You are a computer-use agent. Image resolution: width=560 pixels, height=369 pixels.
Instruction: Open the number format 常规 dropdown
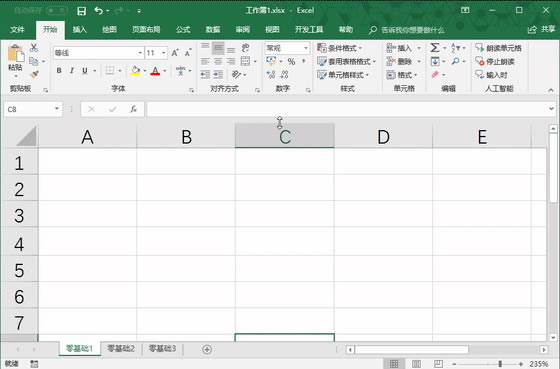tap(305, 48)
